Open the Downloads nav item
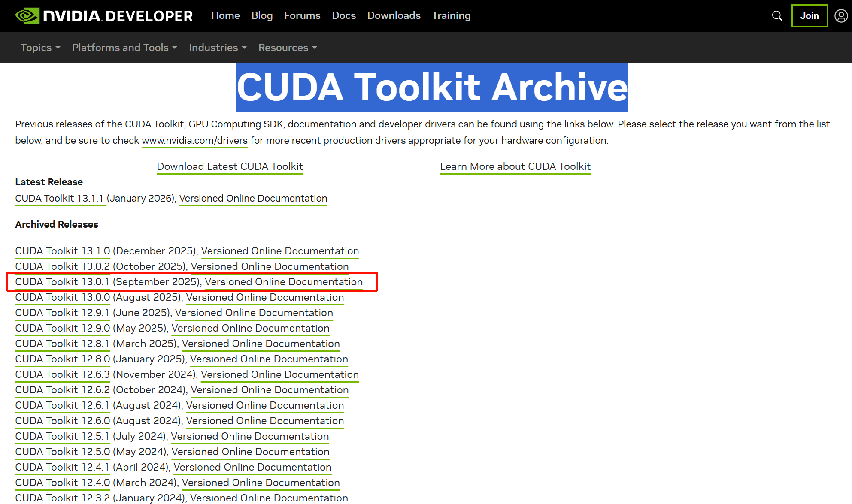This screenshot has width=852, height=504. click(394, 15)
